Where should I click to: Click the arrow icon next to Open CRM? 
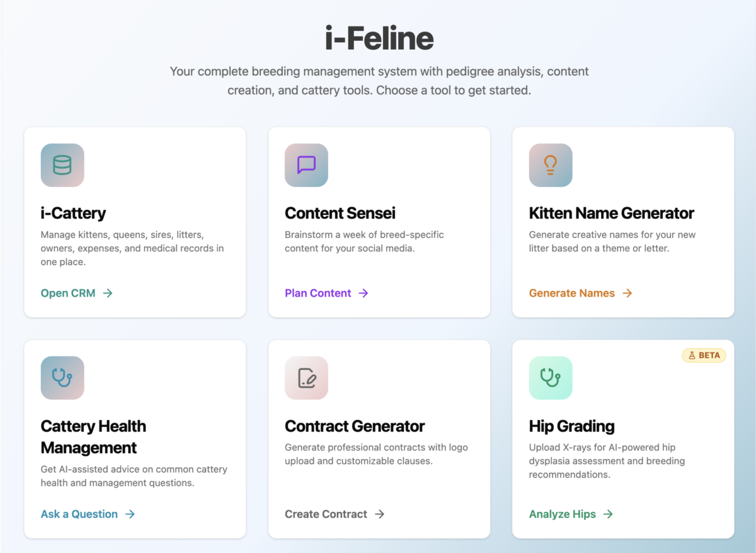107,293
